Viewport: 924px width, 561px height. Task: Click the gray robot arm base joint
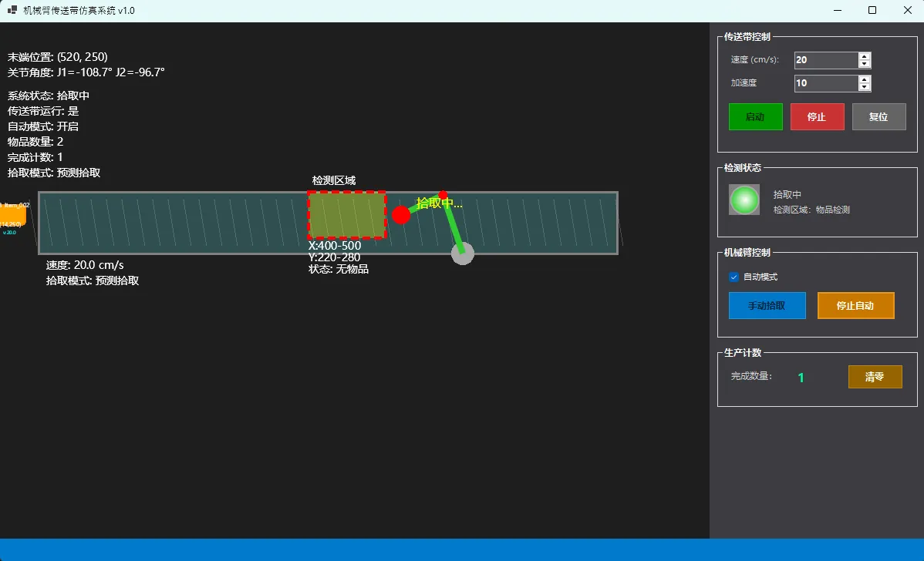coord(462,254)
